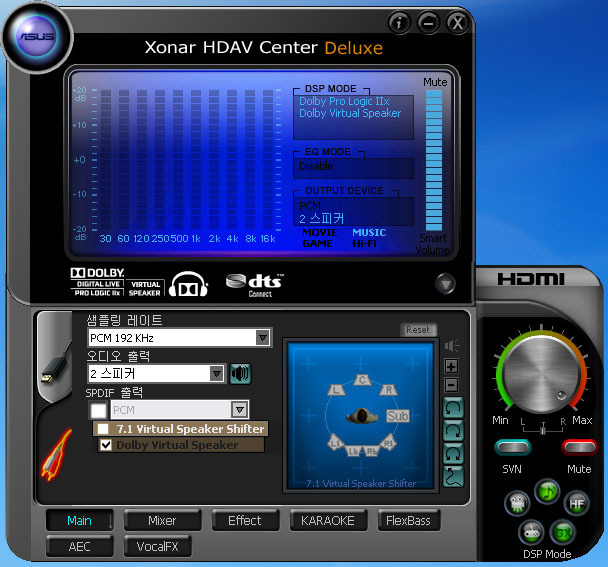Image resolution: width=608 pixels, height=567 pixels.
Task: Close the Xonar HDAV Center window
Action: pos(458,23)
